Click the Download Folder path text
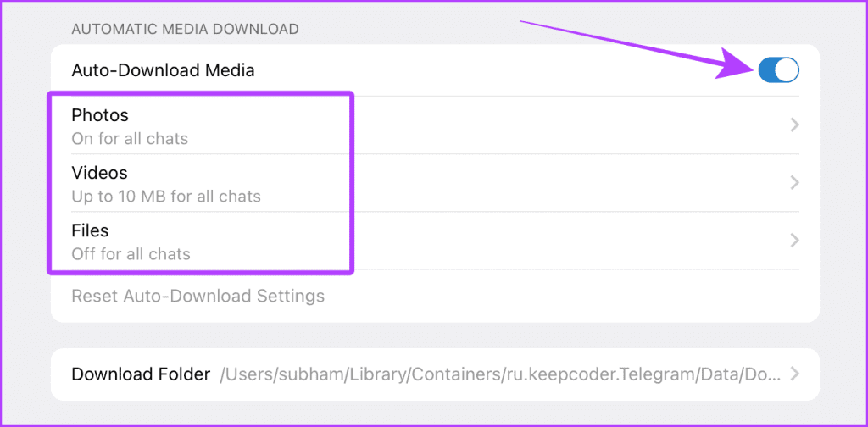The height and width of the screenshot is (427, 868). pos(500,374)
